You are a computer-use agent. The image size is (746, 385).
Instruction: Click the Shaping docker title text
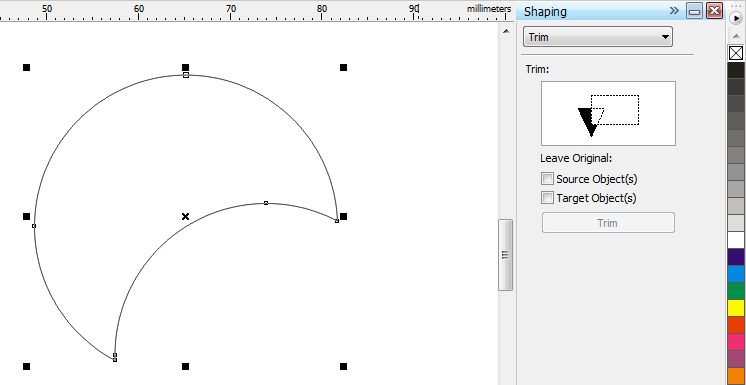click(545, 11)
